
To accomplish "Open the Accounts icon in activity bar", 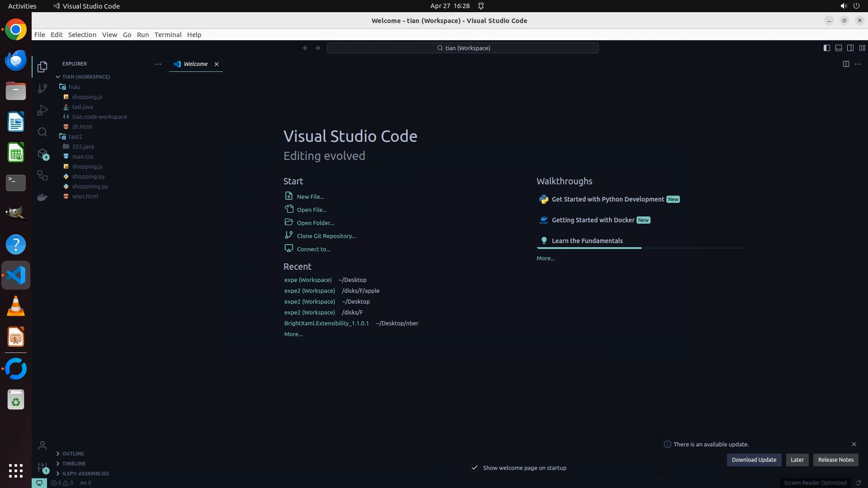I will coord(42,446).
